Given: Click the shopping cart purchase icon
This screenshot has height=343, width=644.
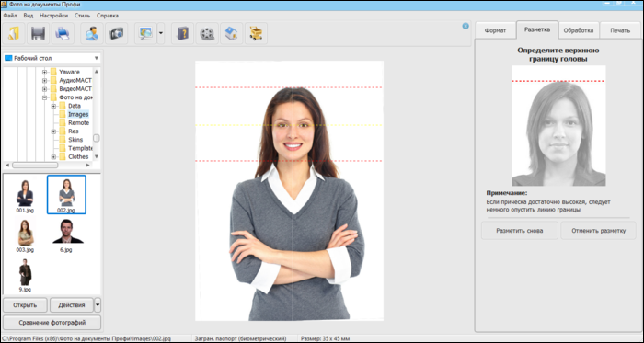Looking at the screenshot, I should click(257, 34).
